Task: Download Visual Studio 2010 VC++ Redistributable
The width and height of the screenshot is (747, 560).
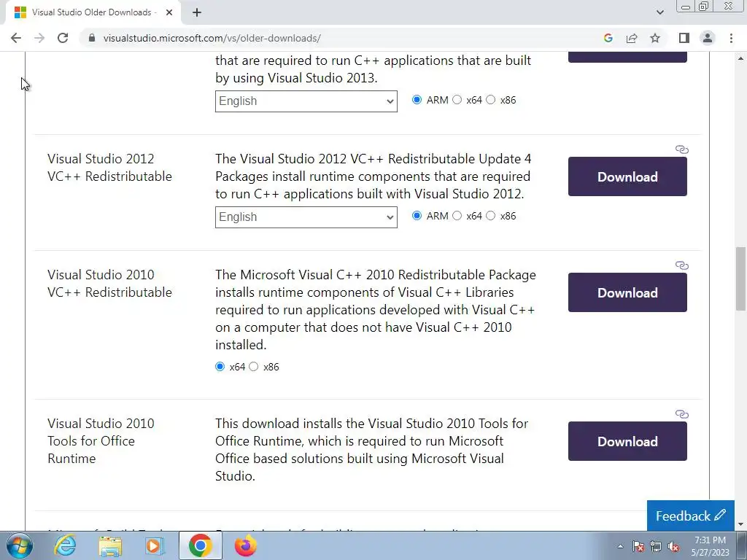Action: 627,292
